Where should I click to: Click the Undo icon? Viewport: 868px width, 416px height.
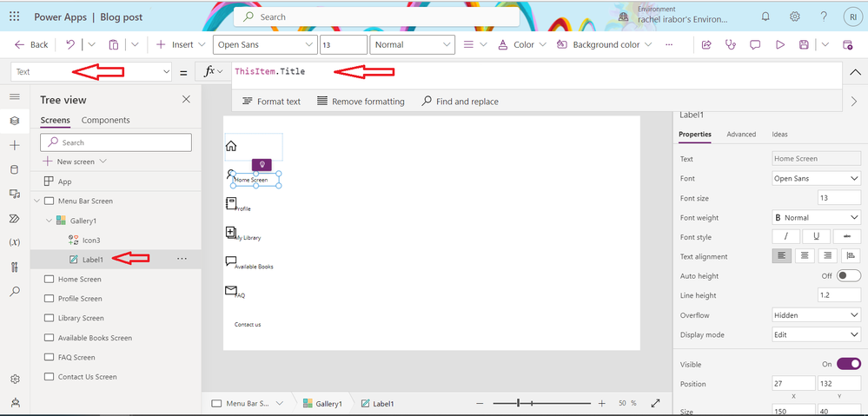click(x=70, y=45)
